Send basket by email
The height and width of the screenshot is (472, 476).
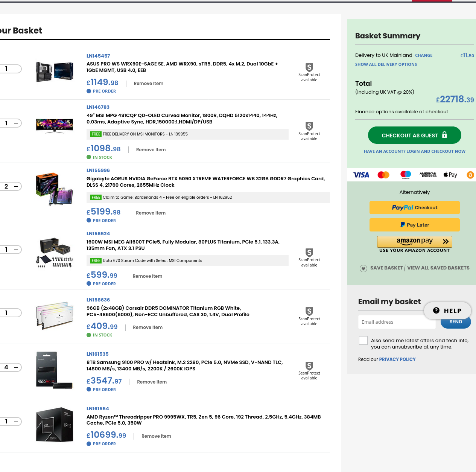456,322
